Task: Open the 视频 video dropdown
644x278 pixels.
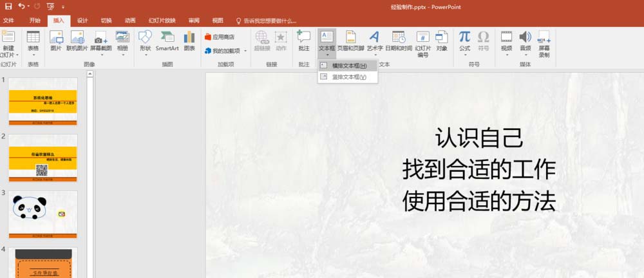Action: pyautogui.click(x=506, y=43)
